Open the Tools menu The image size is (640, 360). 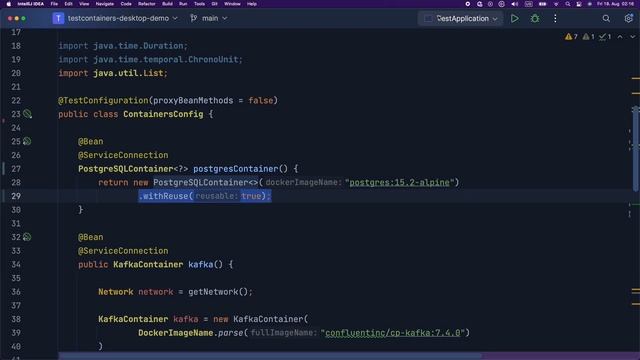tap(199, 4)
